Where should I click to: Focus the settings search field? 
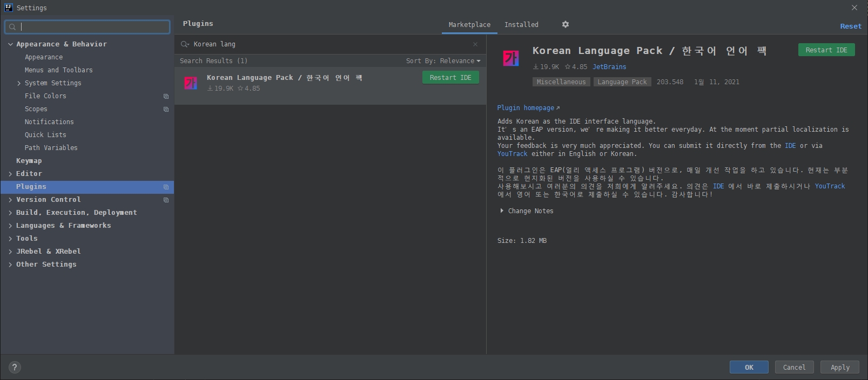pyautogui.click(x=87, y=26)
